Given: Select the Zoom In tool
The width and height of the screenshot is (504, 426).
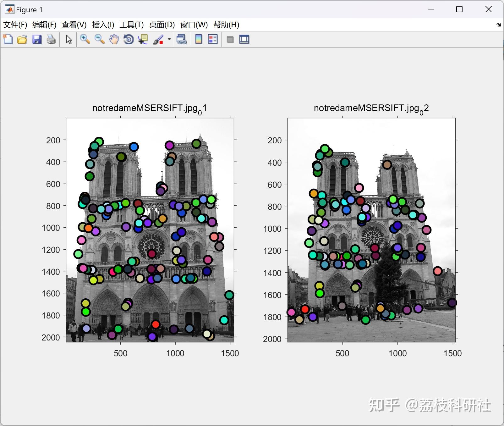Looking at the screenshot, I should (85, 39).
